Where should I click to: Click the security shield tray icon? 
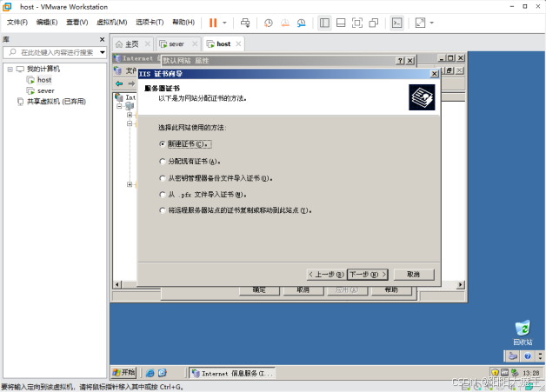[495, 373]
